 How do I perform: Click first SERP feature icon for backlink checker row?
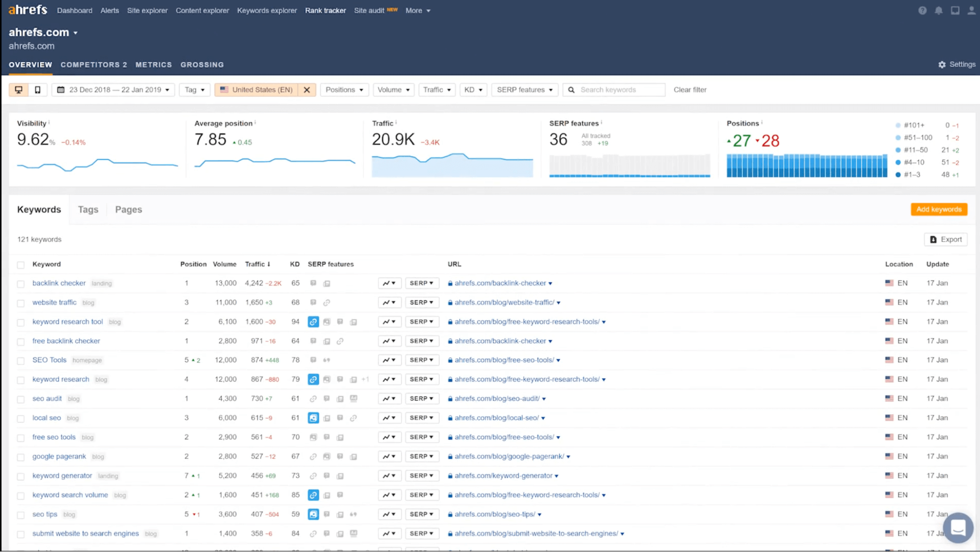[313, 283]
